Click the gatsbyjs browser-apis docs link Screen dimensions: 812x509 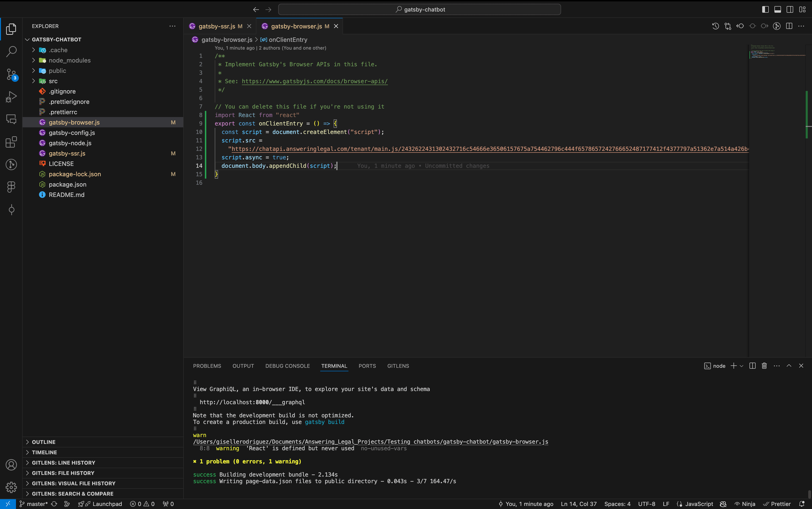pos(314,81)
